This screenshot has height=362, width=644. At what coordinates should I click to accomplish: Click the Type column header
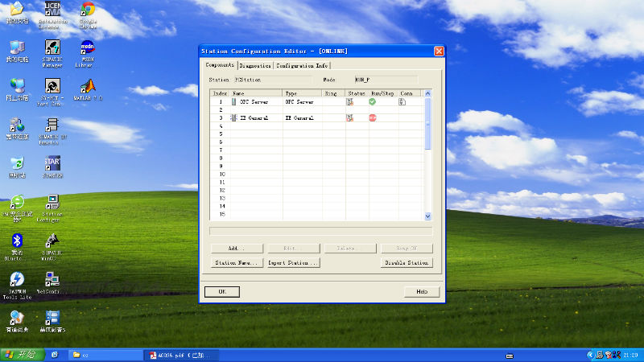pyautogui.click(x=303, y=93)
